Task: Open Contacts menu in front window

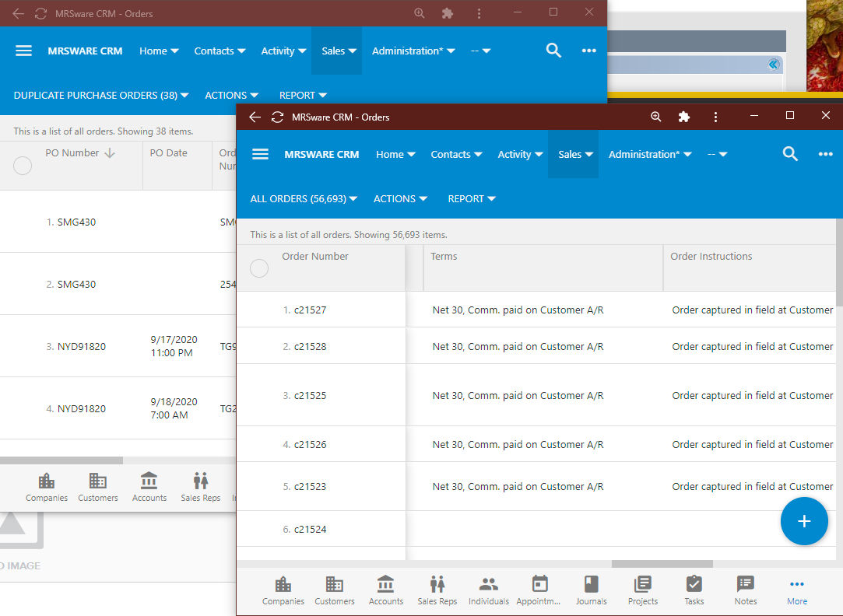Action: (x=456, y=154)
